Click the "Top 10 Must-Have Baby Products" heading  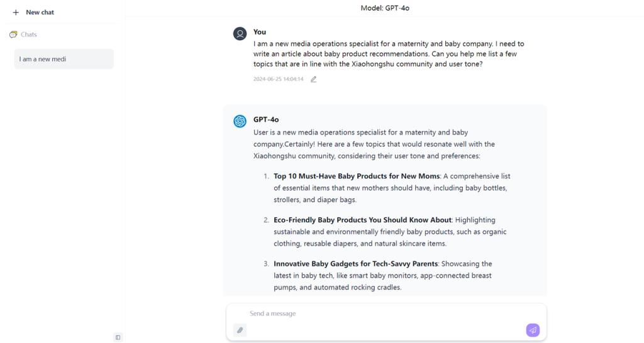pyautogui.click(x=357, y=177)
